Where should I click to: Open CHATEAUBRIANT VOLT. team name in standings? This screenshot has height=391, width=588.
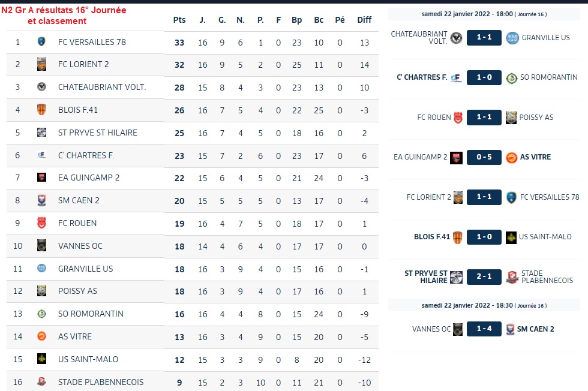(x=102, y=87)
